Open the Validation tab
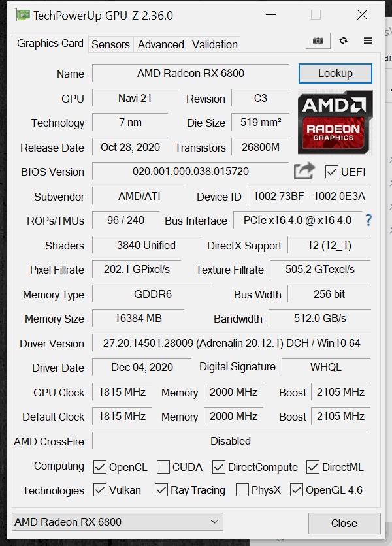This screenshot has height=546, width=392. pos(215,44)
